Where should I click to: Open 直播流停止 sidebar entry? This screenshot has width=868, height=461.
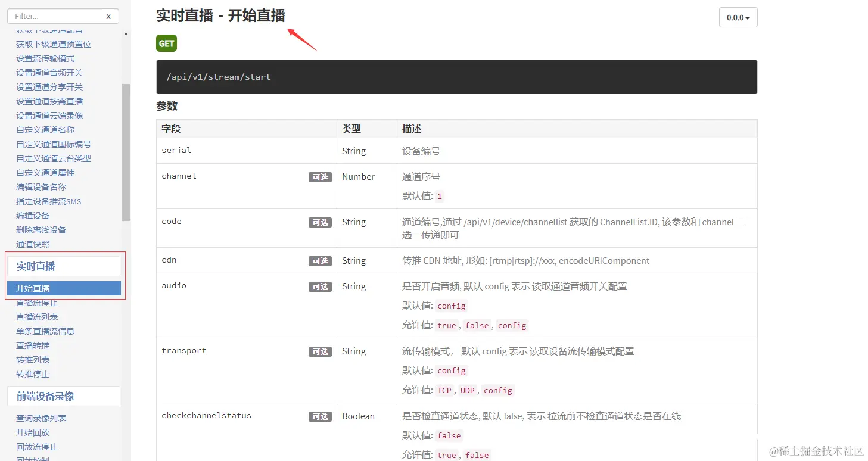click(x=37, y=303)
